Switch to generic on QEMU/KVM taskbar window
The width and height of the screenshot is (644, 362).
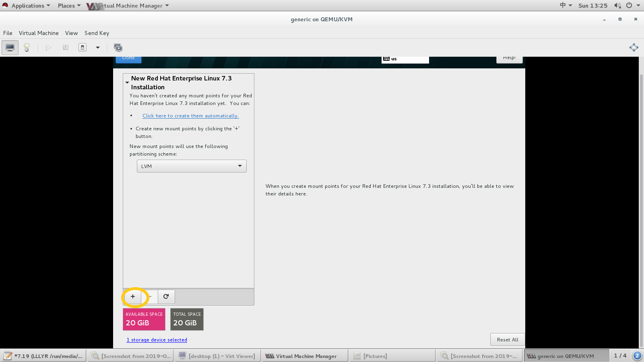pyautogui.click(x=566, y=356)
